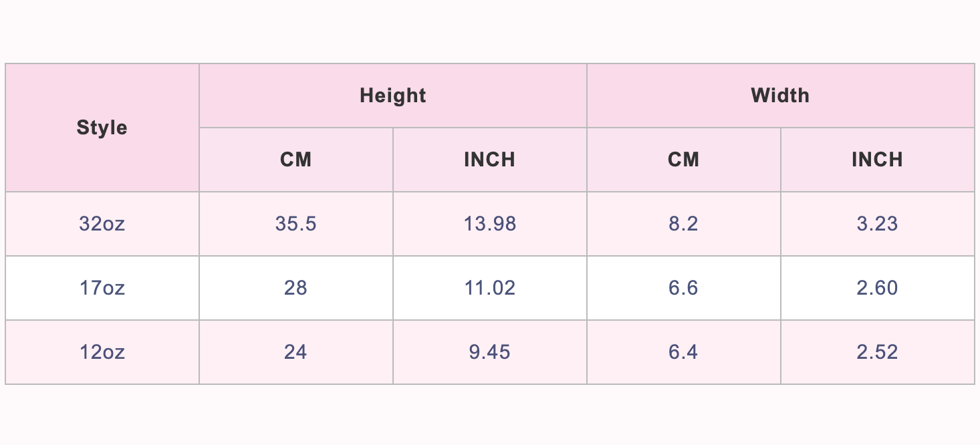Select the 2.52 inch width cell

(x=877, y=352)
